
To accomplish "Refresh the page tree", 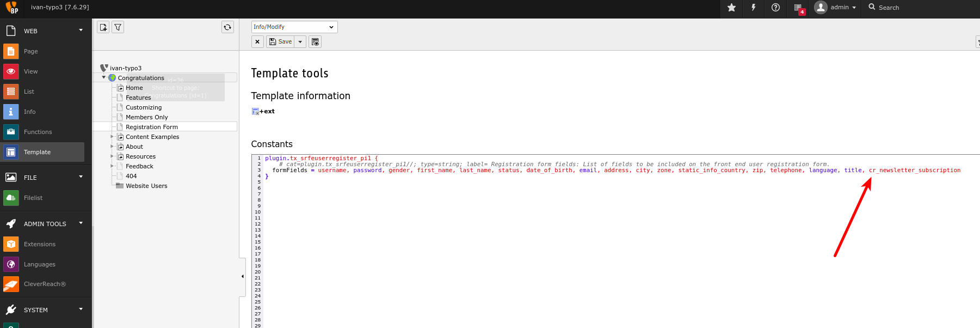I will pos(227,27).
